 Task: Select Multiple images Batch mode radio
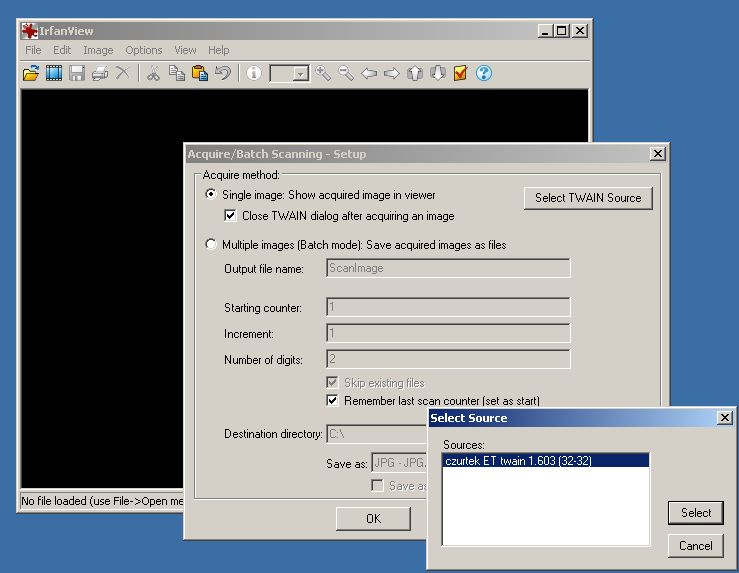[x=211, y=244]
